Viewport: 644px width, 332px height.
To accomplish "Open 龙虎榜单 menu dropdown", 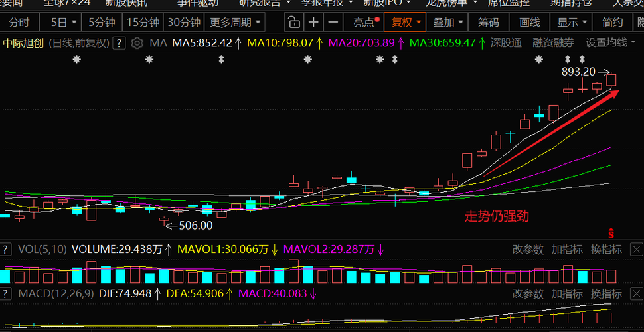I will coord(451,3).
